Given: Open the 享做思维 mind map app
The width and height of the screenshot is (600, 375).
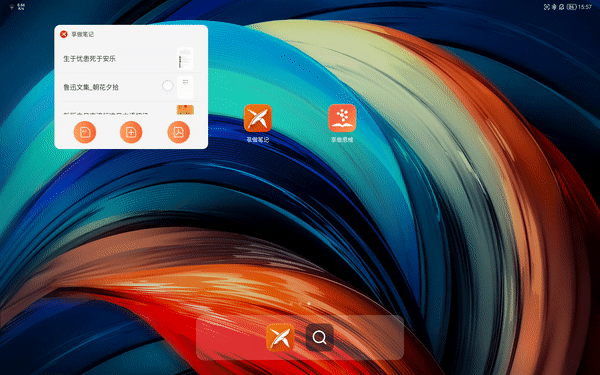Looking at the screenshot, I should (x=342, y=118).
